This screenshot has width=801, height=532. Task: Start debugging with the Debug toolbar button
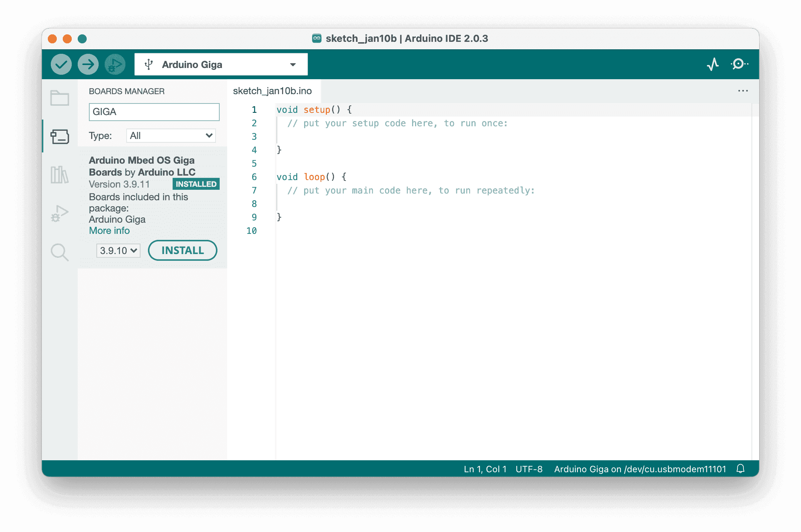click(115, 65)
